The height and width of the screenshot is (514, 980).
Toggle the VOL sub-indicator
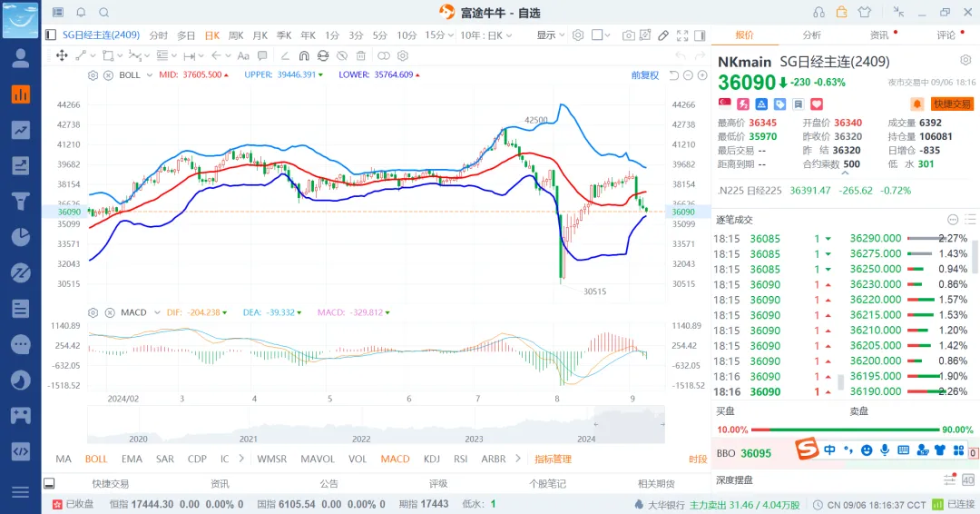point(358,459)
